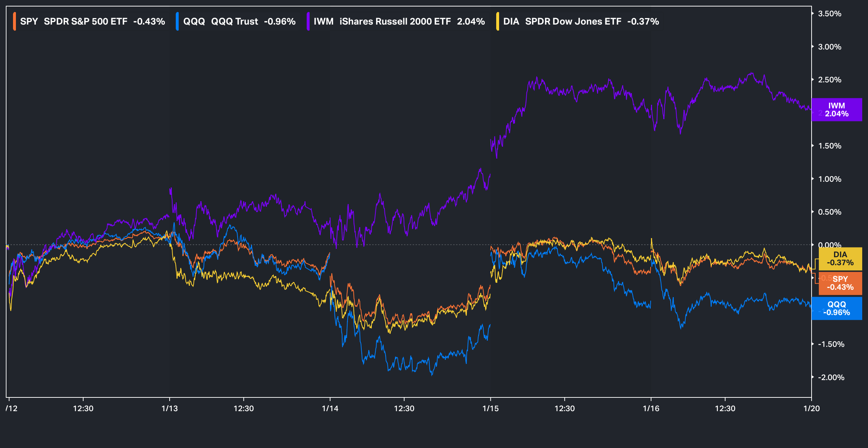Click the 3.50% label on the y-axis
The width and height of the screenshot is (868, 448).
click(829, 14)
